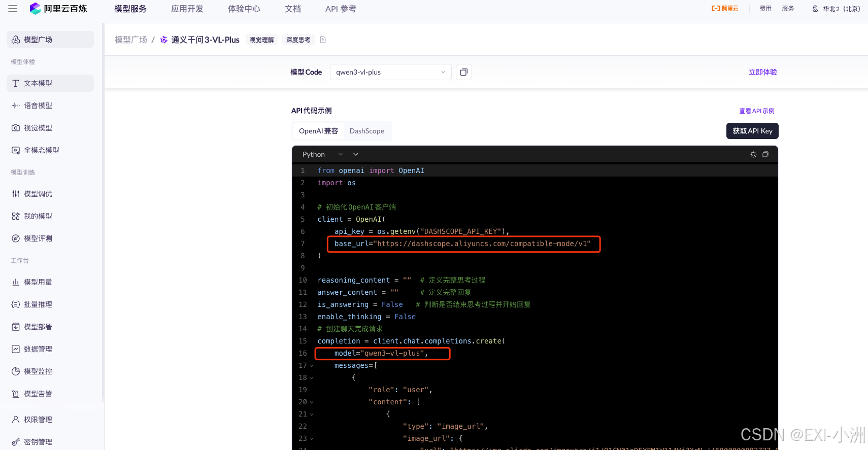868x450 pixels.
Task: Click the second chevron next to Python
Action: tap(356, 154)
